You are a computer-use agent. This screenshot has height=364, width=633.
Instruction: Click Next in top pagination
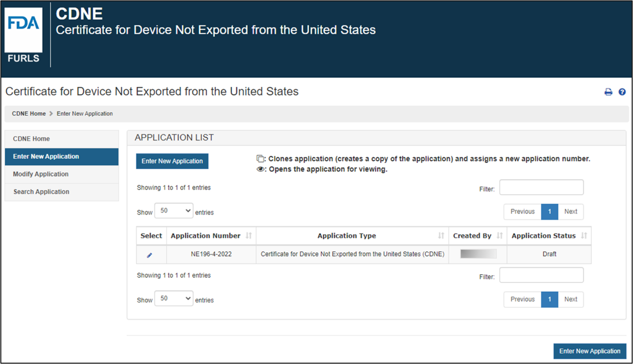point(571,212)
